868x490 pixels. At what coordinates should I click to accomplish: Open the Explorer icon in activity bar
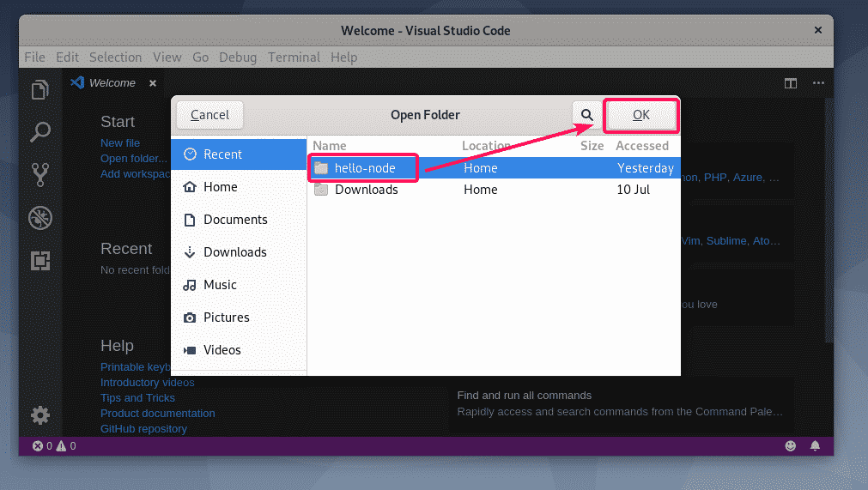[x=40, y=90]
